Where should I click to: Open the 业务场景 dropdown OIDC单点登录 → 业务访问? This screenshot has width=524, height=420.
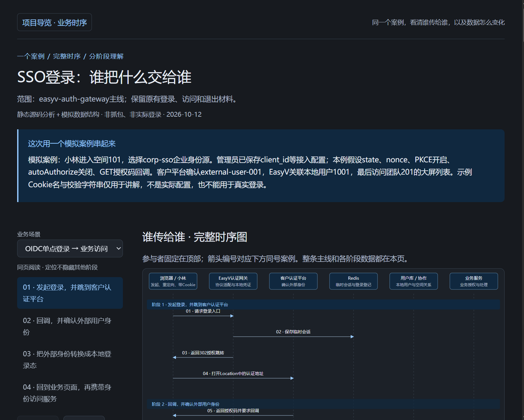tap(70, 249)
